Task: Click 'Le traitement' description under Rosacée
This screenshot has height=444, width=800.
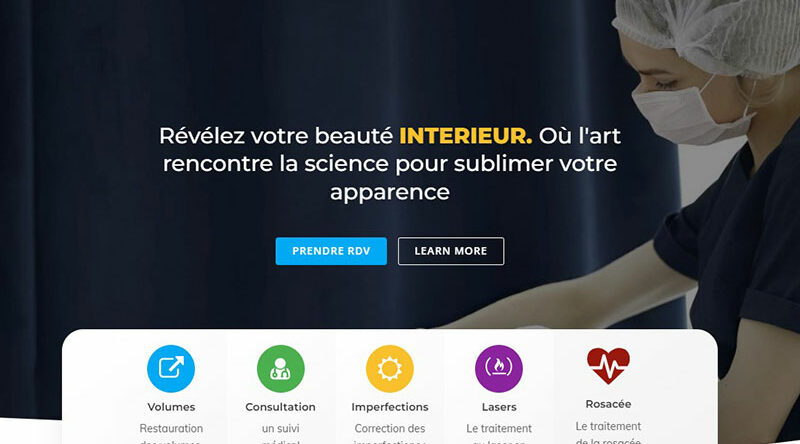Action: click(x=608, y=426)
